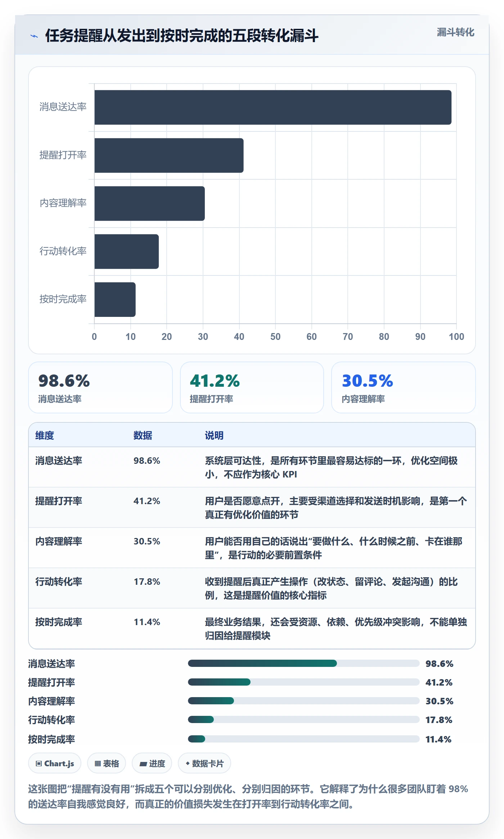504x839 pixels.
Task: Click the 消息送达率 progress bar at 98.6%
Action: (304, 663)
